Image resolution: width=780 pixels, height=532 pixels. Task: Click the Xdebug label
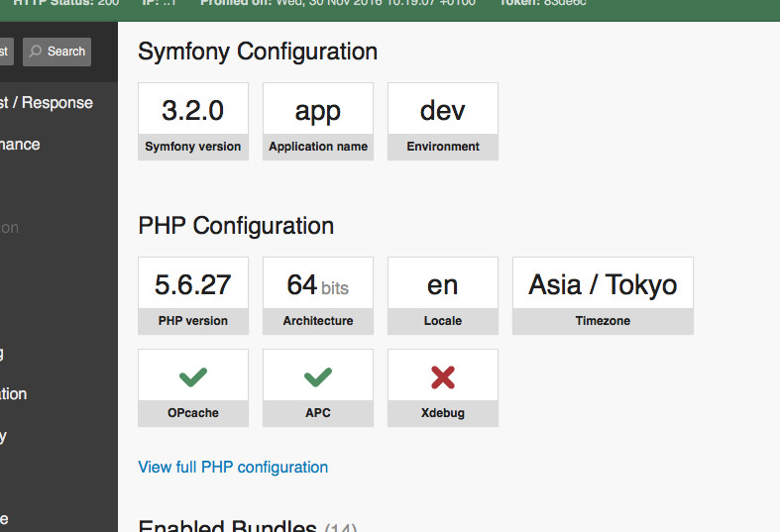(x=443, y=413)
